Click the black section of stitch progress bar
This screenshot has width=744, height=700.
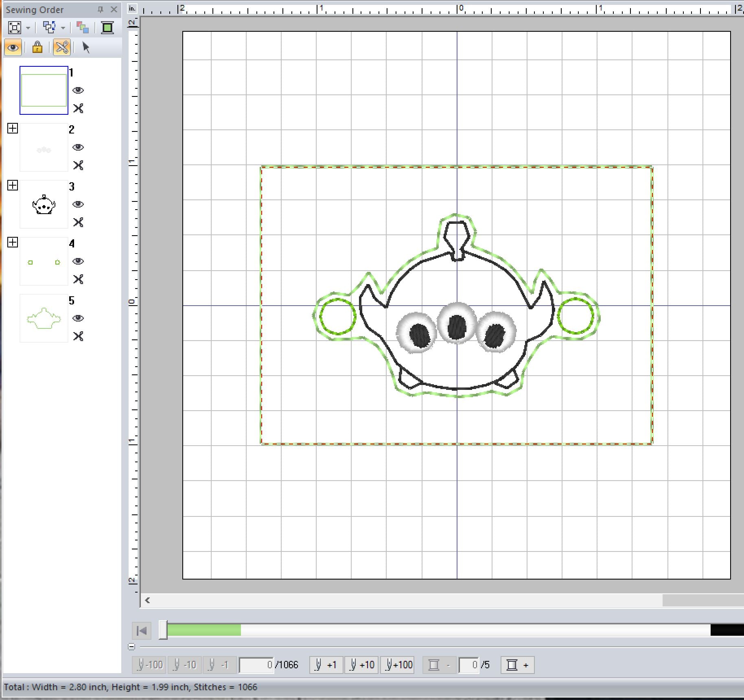point(727,630)
